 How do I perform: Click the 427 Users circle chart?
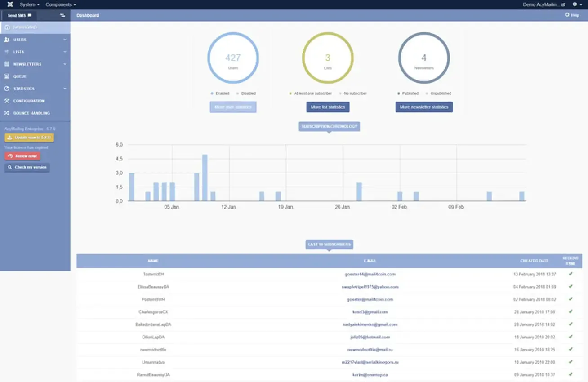(x=233, y=58)
